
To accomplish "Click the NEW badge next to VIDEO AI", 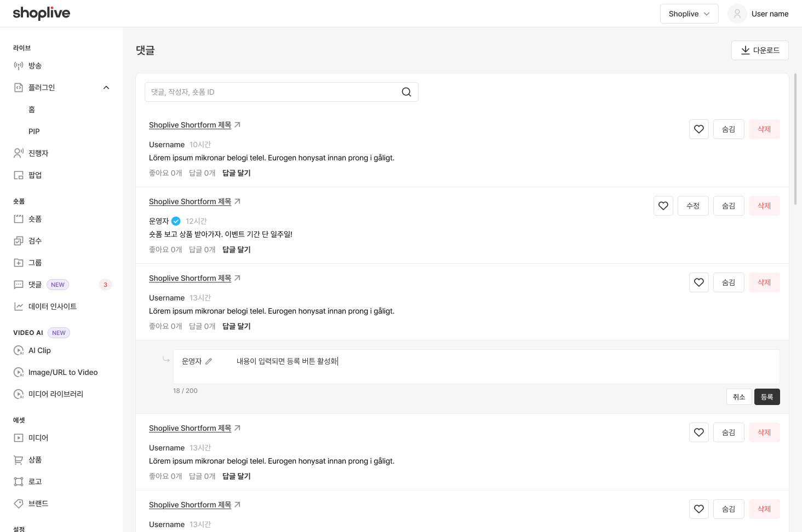I will click(x=59, y=333).
